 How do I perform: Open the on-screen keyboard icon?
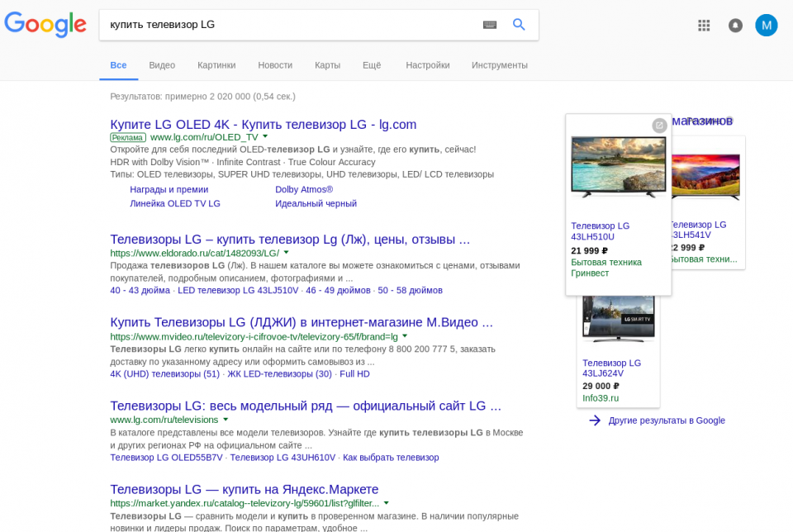point(490,25)
